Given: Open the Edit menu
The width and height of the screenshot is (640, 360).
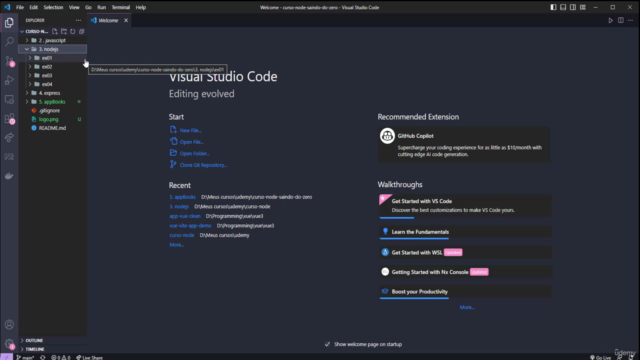Looking at the screenshot, I should tap(33, 7).
